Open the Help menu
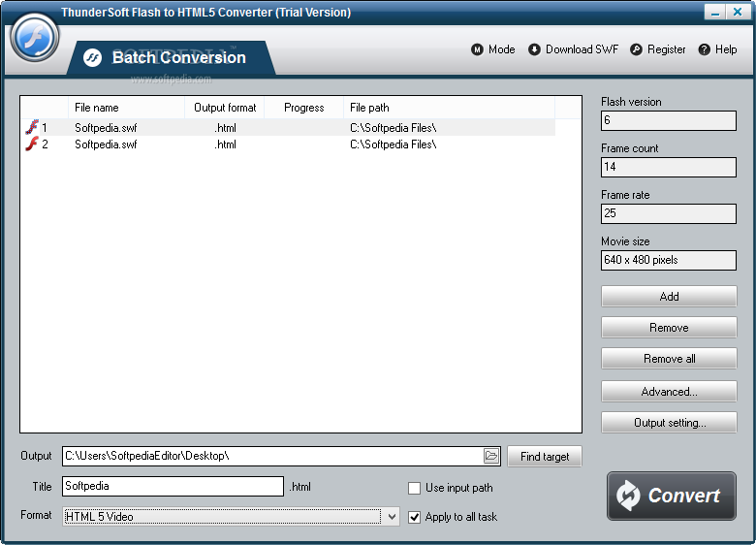Screen dimensions: 756x545 tap(718, 49)
